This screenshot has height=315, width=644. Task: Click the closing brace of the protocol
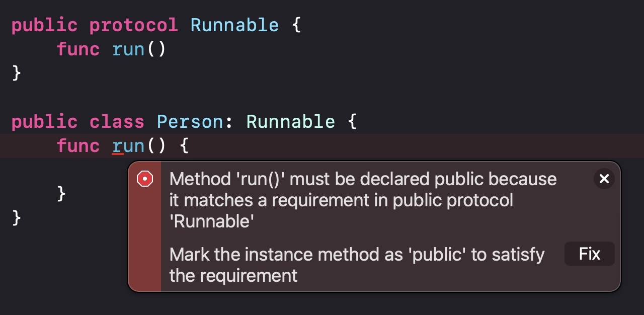17,73
